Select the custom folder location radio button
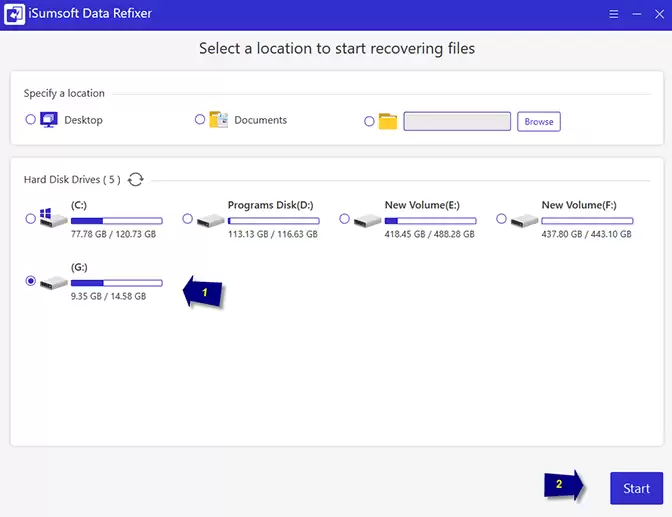This screenshot has height=517, width=672. pyautogui.click(x=369, y=121)
